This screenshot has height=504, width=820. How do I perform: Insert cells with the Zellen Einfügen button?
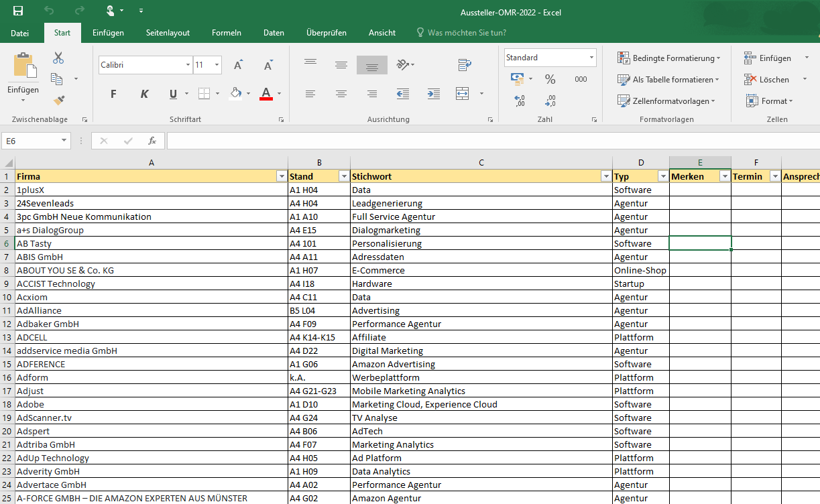click(x=768, y=58)
